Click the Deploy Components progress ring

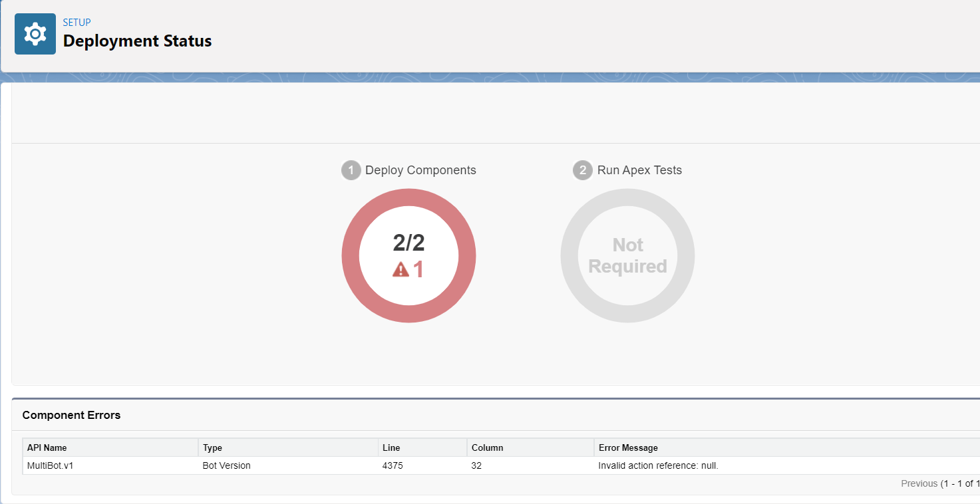coord(408,256)
